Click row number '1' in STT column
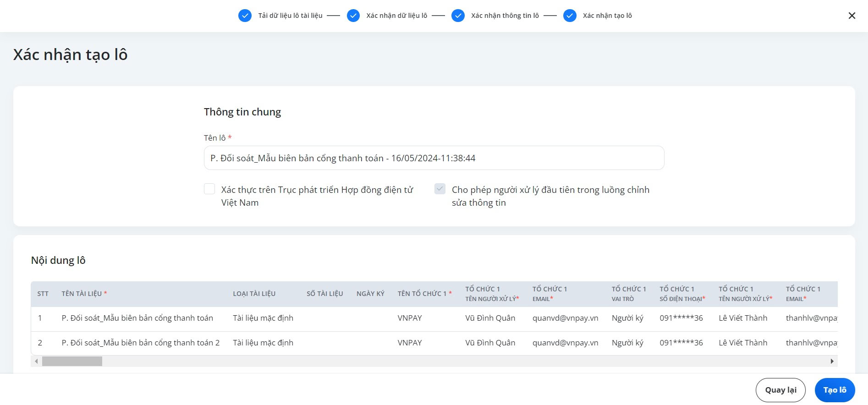The height and width of the screenshot is (405, 868). tap(40, 318)
